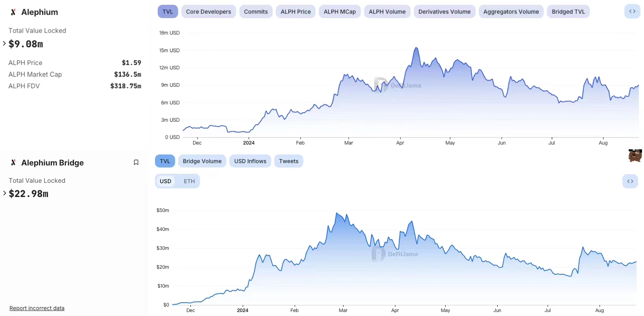644x316 pixels.
Task: Bookmark the Alephium Bridge protocol
Action: pyautogui.click(x=136, y=162)
